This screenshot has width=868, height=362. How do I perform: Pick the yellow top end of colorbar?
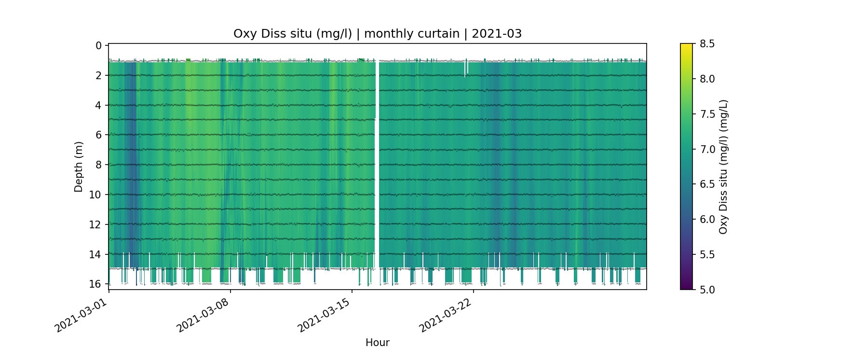click(x=686, y=46)
